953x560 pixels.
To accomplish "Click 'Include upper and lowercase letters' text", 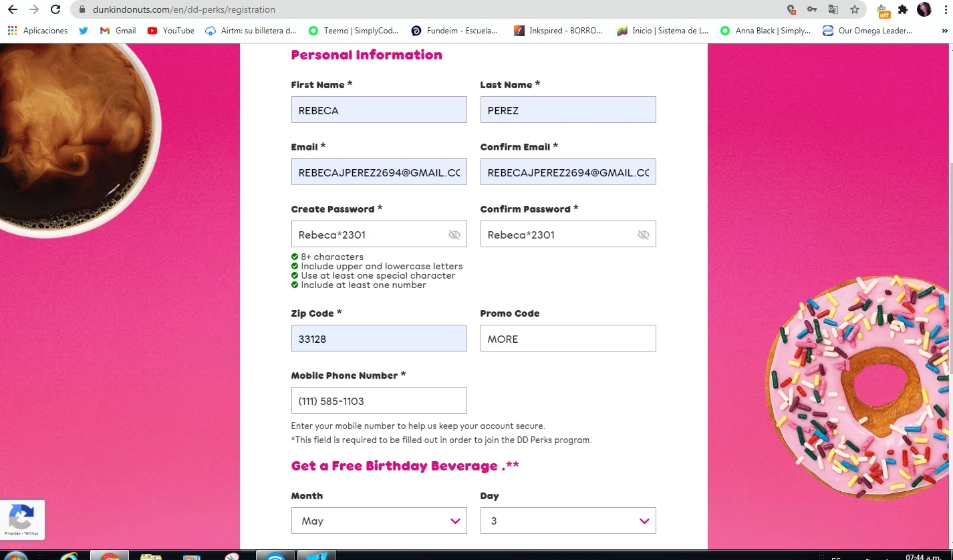I will pos(382,266).
